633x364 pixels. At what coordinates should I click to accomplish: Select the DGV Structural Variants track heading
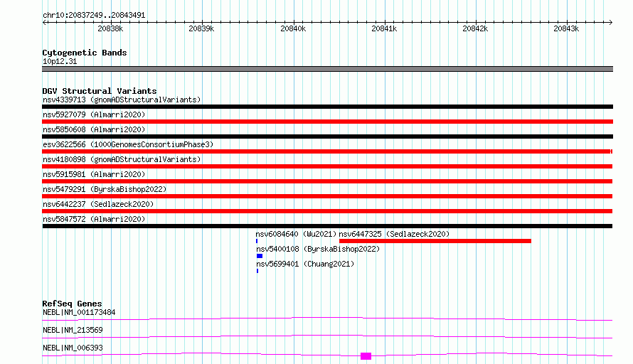(x=100, y=91)
